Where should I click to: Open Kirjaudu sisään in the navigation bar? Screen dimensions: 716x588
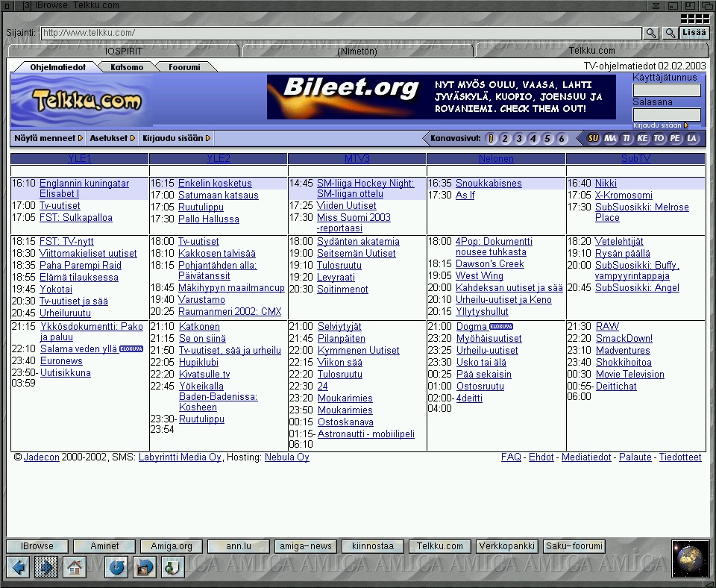tap(177, 138)
